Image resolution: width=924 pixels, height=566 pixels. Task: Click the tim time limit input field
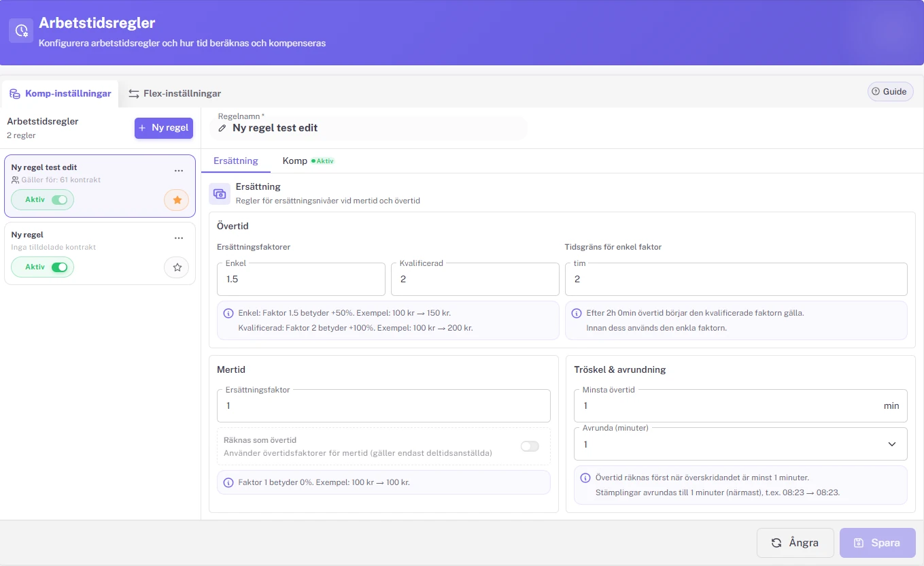(x=736, y=279)
